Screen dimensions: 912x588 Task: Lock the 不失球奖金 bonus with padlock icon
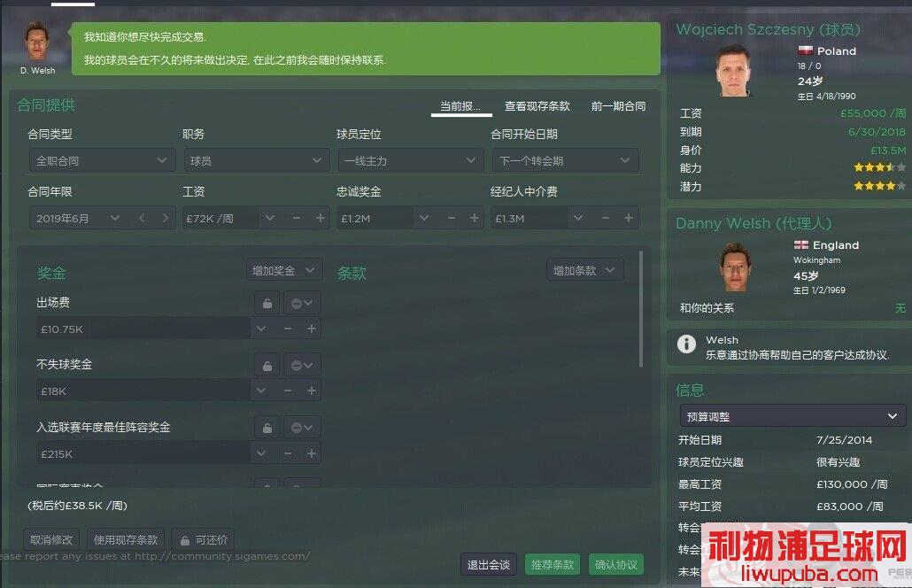[x=267, y=366]
